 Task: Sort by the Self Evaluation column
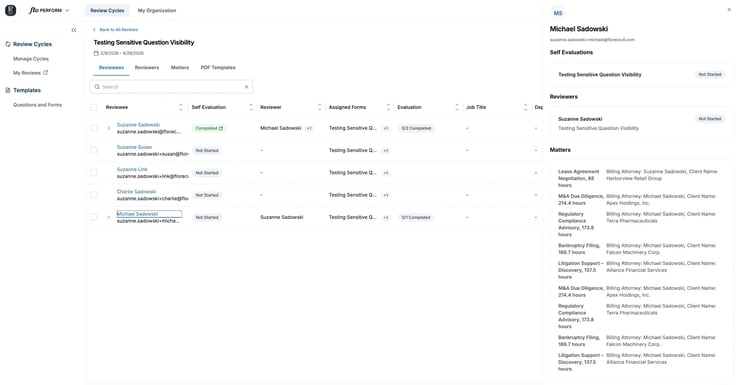(251, 107)
